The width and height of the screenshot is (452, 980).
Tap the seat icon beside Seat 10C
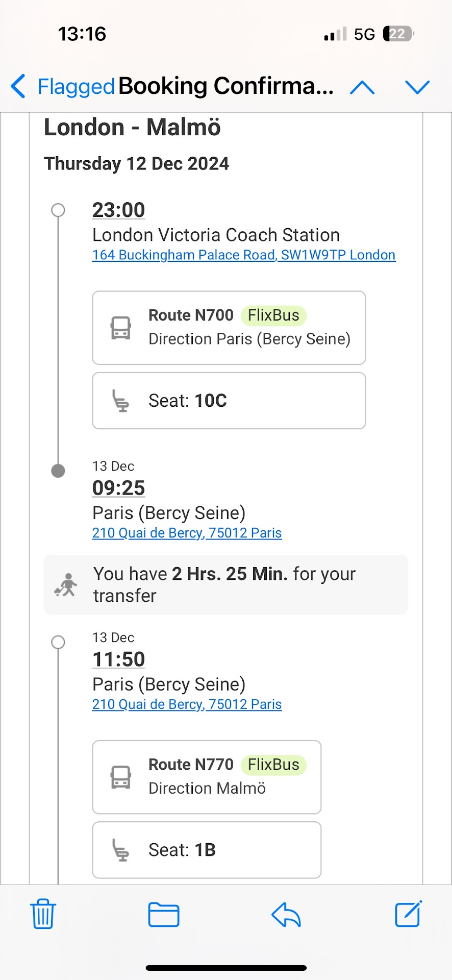(121, 401)
